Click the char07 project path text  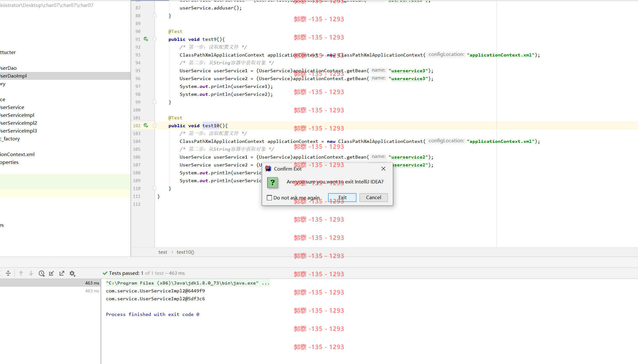[x=47, y=5]
